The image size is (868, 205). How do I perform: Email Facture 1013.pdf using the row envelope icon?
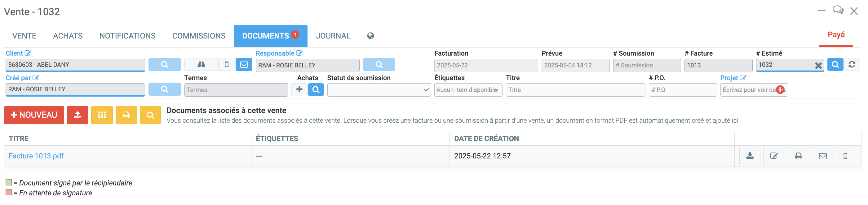click(x=823, y=156)
